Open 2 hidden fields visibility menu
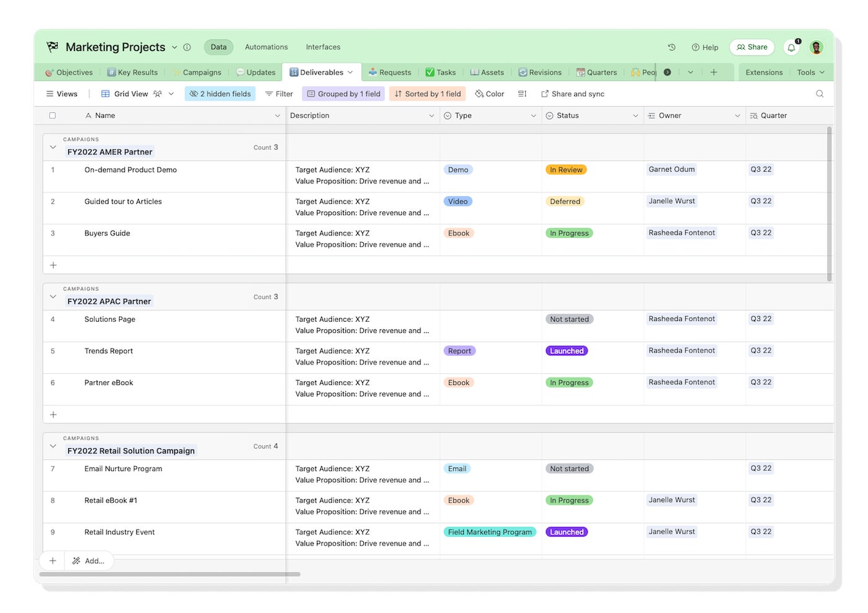This screenshot has width=868, height=613. [x=220, y=94]
